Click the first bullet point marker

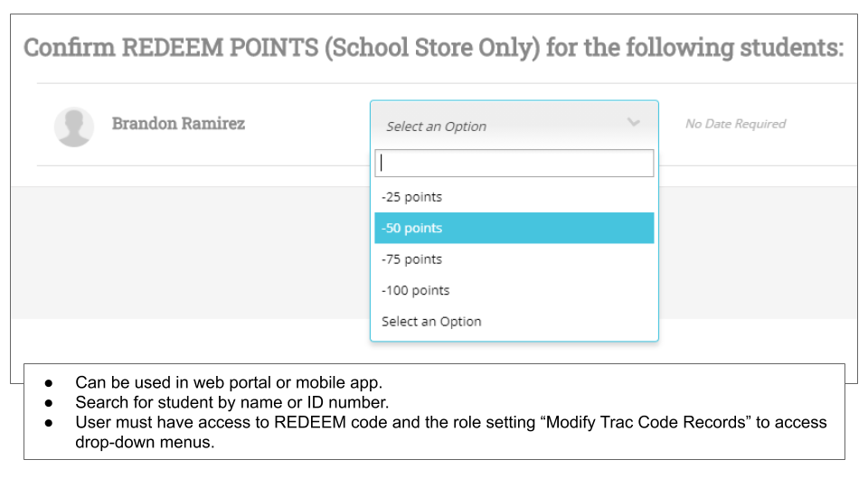pyautogui.click(x=49, y=383)
